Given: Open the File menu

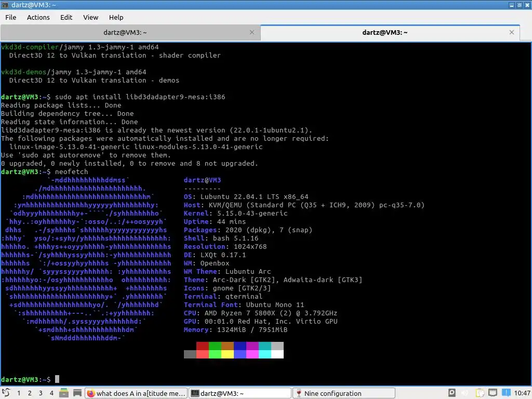Looking at the screenshot, I should [10, 17].
